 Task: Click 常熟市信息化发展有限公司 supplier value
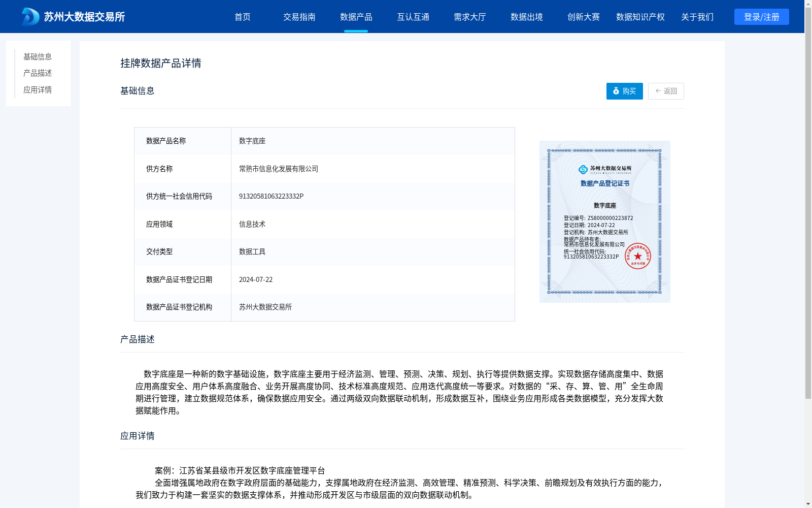[x=279, y=169]
